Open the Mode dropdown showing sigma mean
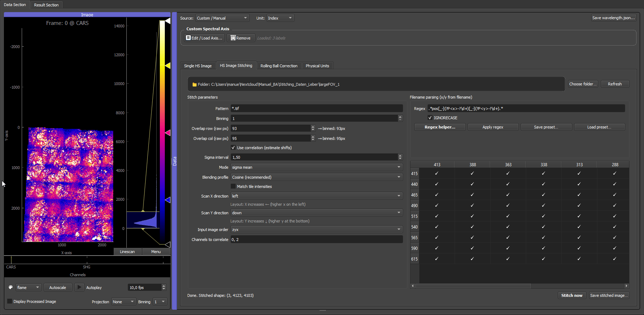 coord(317,167)
